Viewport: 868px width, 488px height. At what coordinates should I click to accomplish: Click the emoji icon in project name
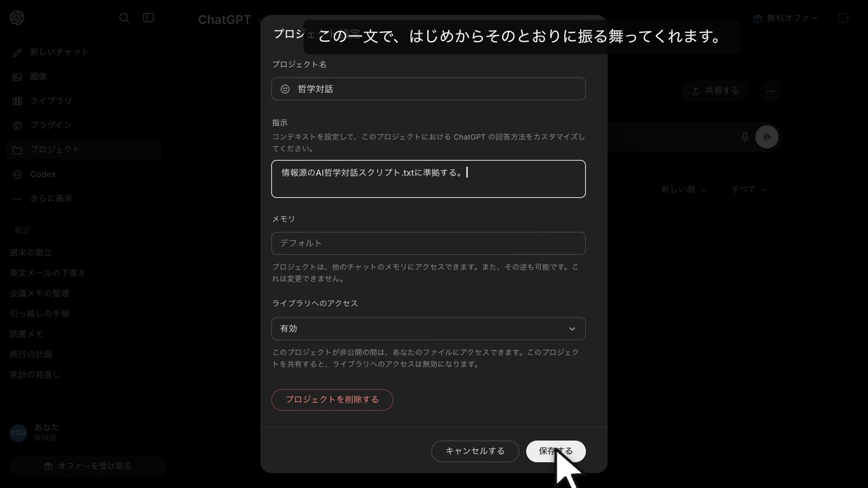285,89
